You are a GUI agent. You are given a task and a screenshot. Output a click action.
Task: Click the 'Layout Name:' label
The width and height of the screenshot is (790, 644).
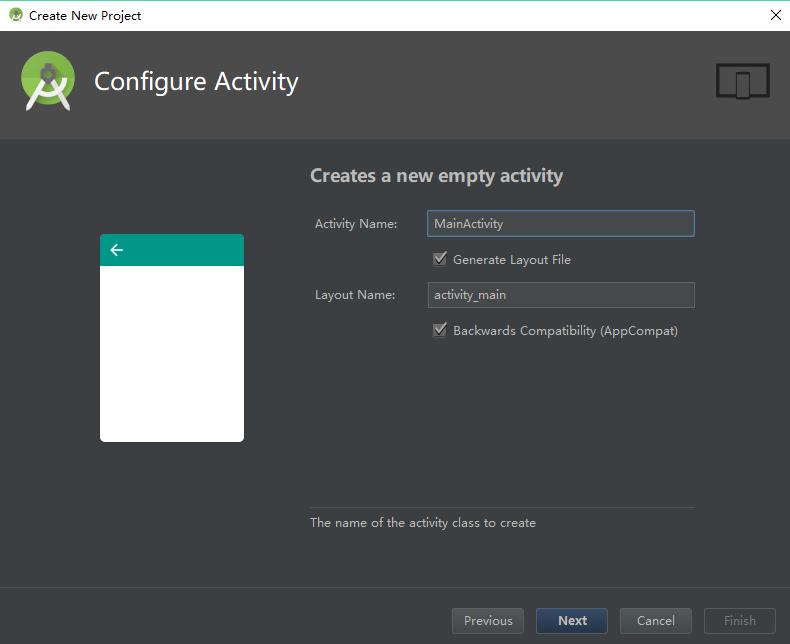[355, 295]
